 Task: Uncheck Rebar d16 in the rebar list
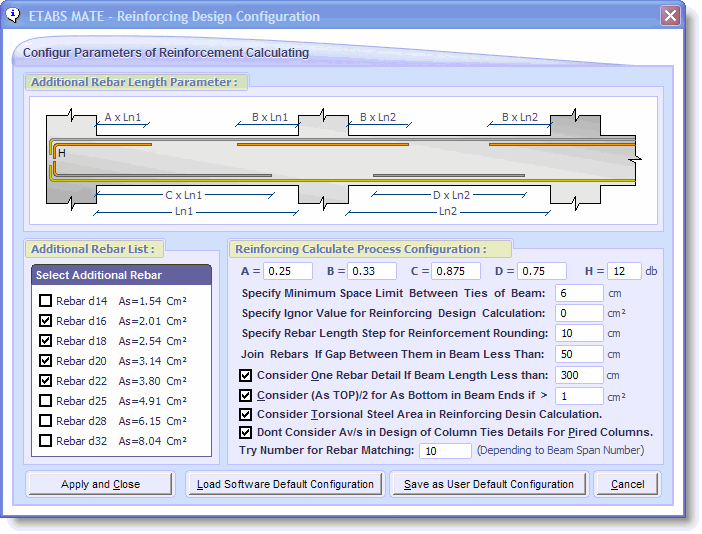[45, 321]
